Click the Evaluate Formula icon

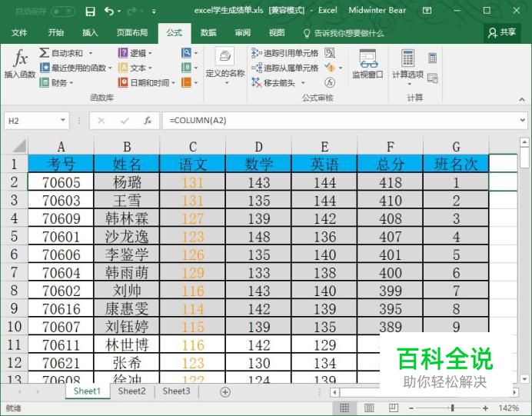330,82
